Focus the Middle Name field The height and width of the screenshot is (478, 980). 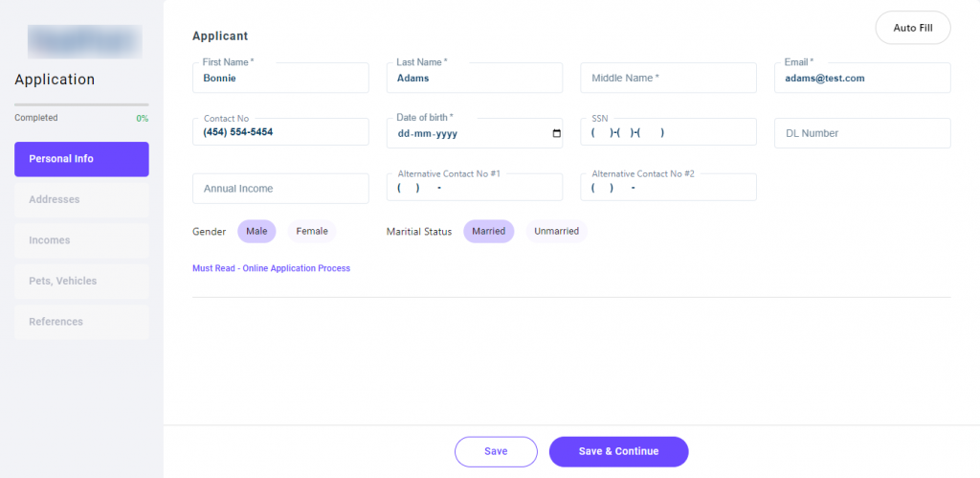click(668, 78)
